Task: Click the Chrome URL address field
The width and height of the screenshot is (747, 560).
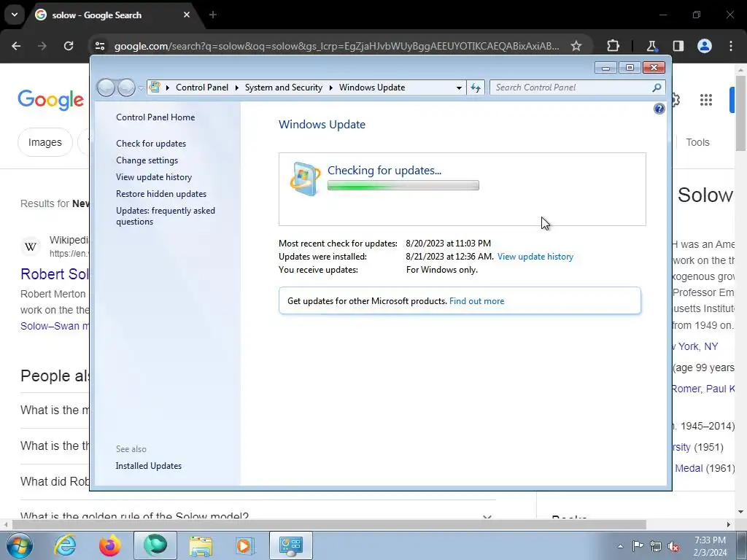Action: [x=336, y=46]
